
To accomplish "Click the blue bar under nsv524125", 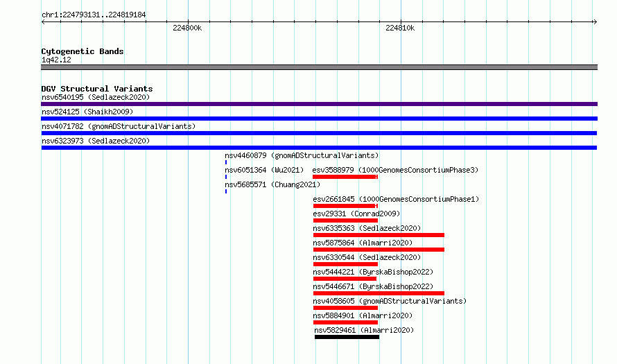I will pyautogui.click(x=319, y=119).
